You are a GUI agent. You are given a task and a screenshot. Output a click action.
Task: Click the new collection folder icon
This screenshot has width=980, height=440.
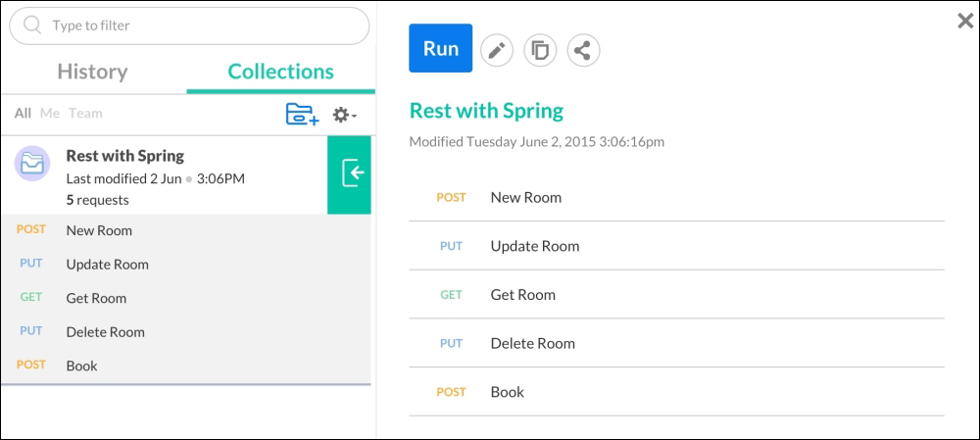point(303,115)
